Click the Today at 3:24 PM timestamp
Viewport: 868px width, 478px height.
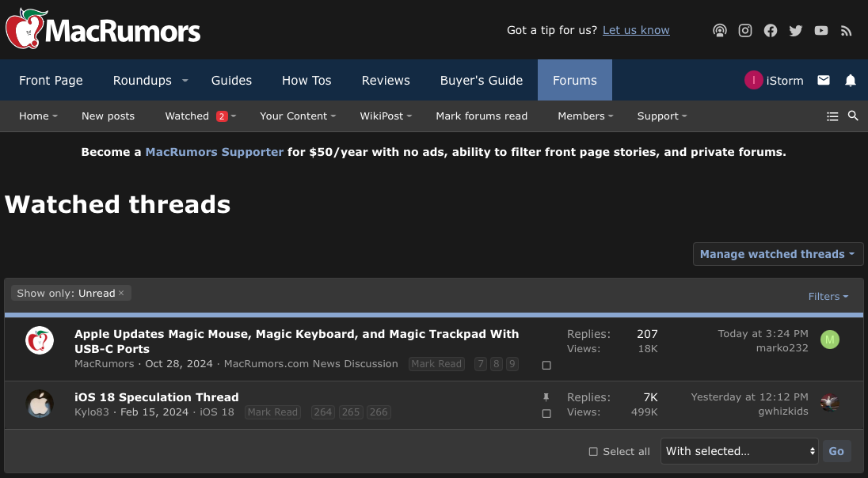[763, 334]
